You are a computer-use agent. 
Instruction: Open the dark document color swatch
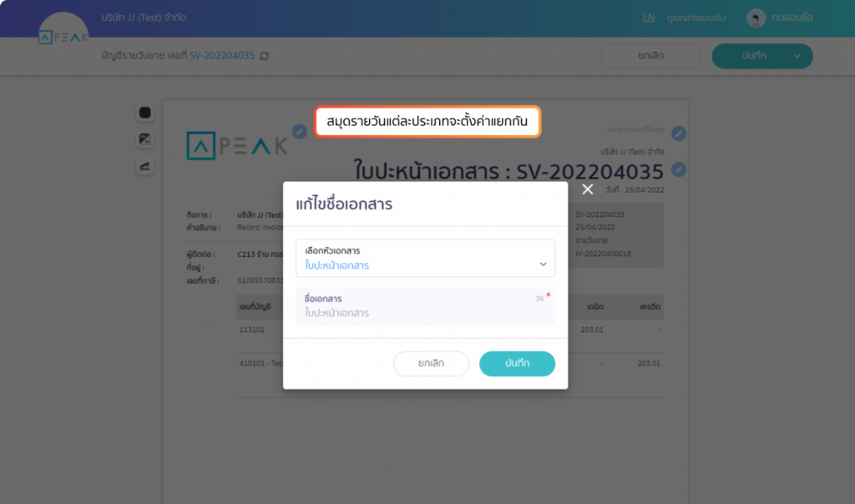click(145, 113)
